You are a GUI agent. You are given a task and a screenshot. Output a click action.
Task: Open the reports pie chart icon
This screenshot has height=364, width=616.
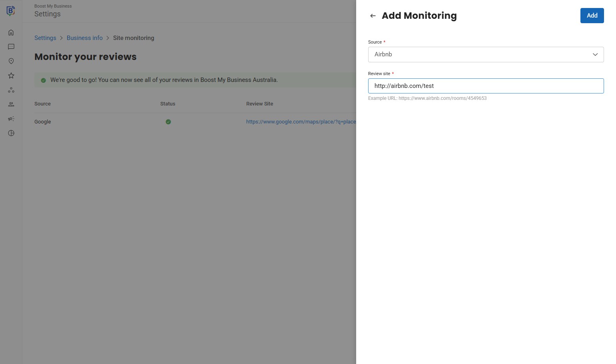coord(11,133)
